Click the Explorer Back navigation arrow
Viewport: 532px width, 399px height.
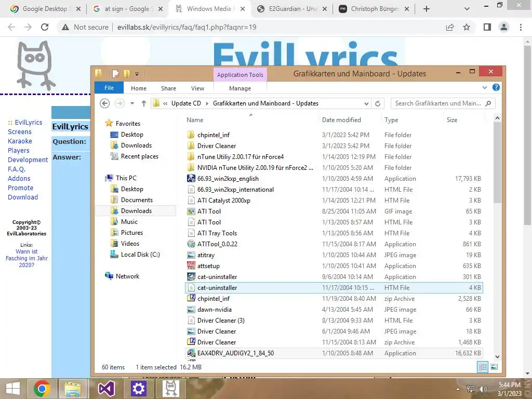click(x=105, y=103)
